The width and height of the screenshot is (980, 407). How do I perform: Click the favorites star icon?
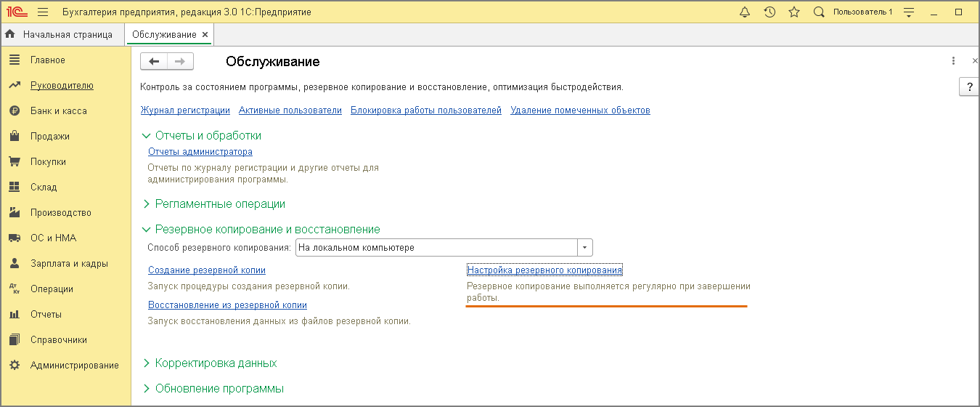[794, 12]
